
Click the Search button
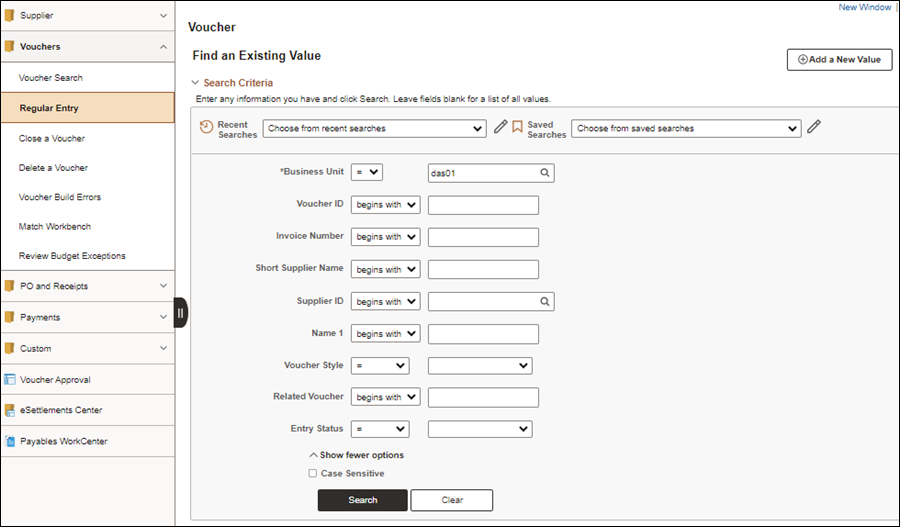(x=363, y=500)
